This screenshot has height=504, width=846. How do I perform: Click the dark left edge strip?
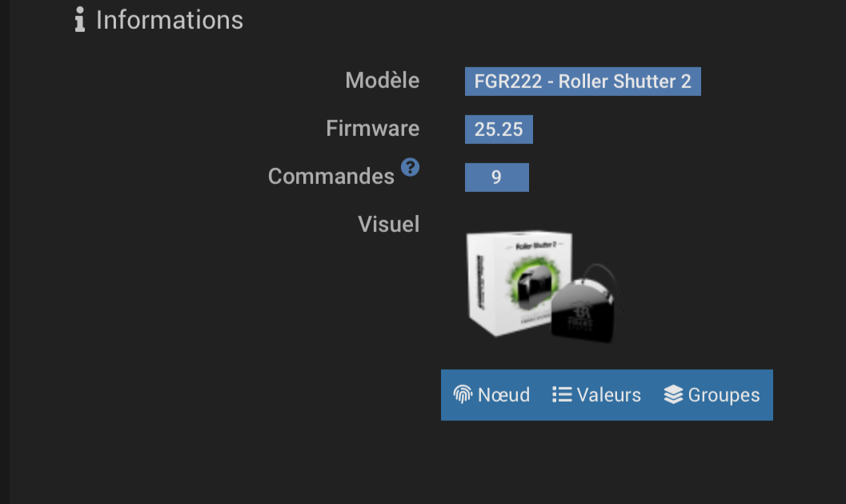click(5, 252)
